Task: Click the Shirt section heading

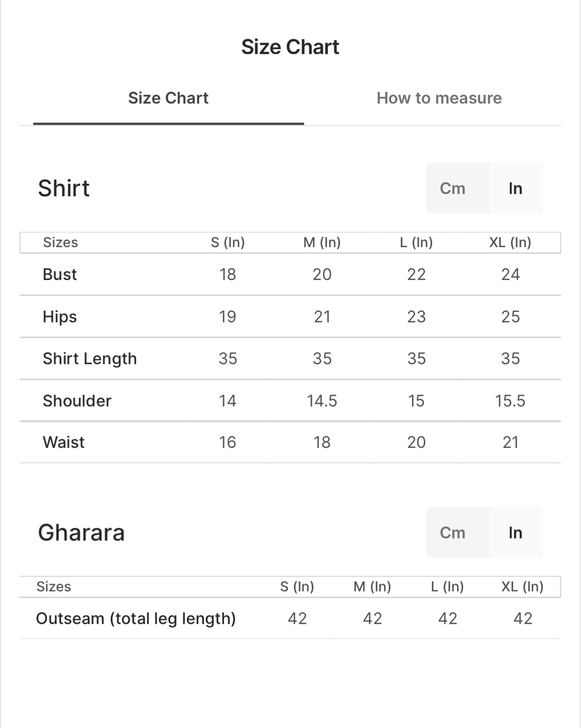Action: tap(64, 188)
